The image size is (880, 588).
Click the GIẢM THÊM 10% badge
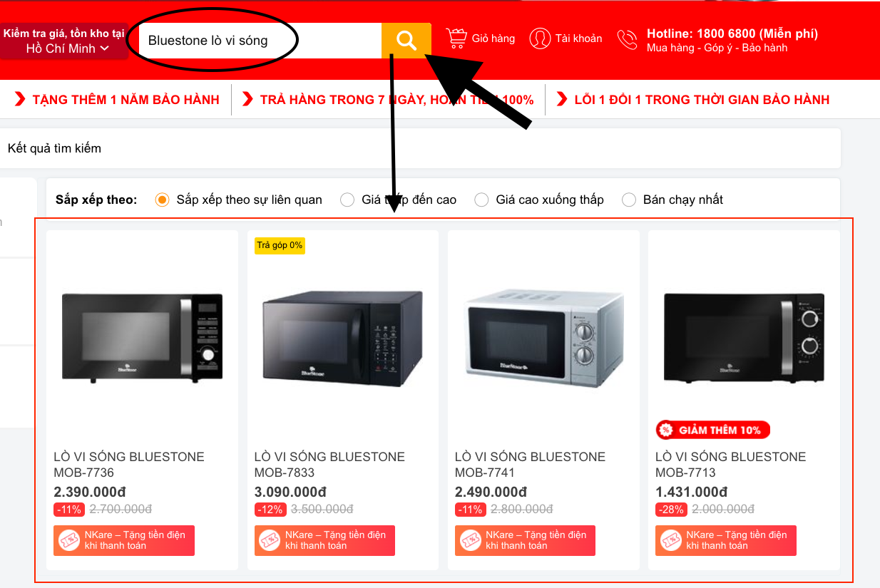pos(713,430)
